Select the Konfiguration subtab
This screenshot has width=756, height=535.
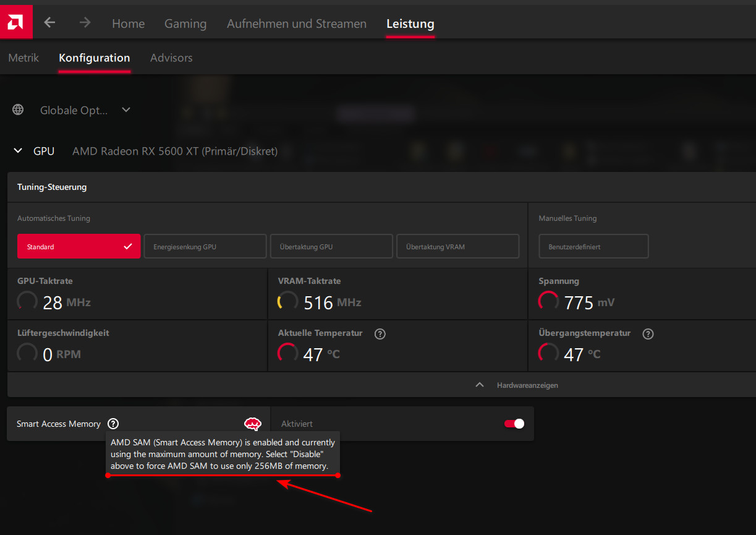pyautogui.click(x=95, y=58)
